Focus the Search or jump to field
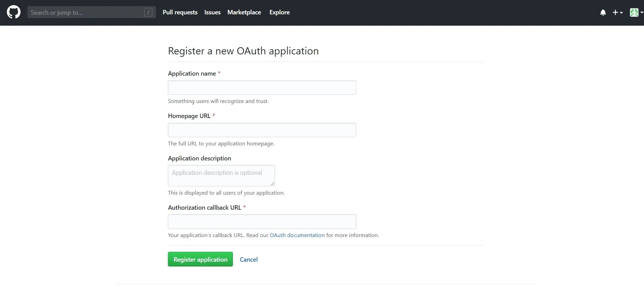This screenshot has width=644, height=287. click(x=86, y=13)
